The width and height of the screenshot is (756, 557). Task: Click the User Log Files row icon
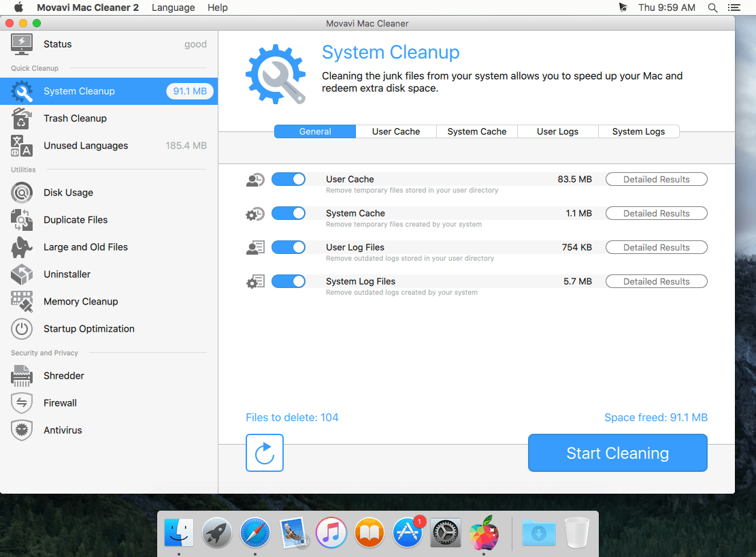click(255, 248)
